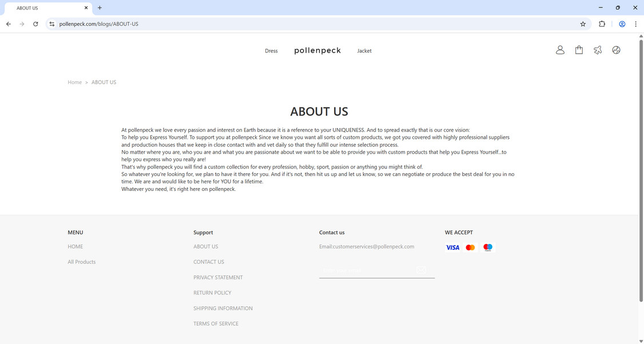Click the email subscription input field
This screenshot has height=344, width=644.
pos(366,269)
